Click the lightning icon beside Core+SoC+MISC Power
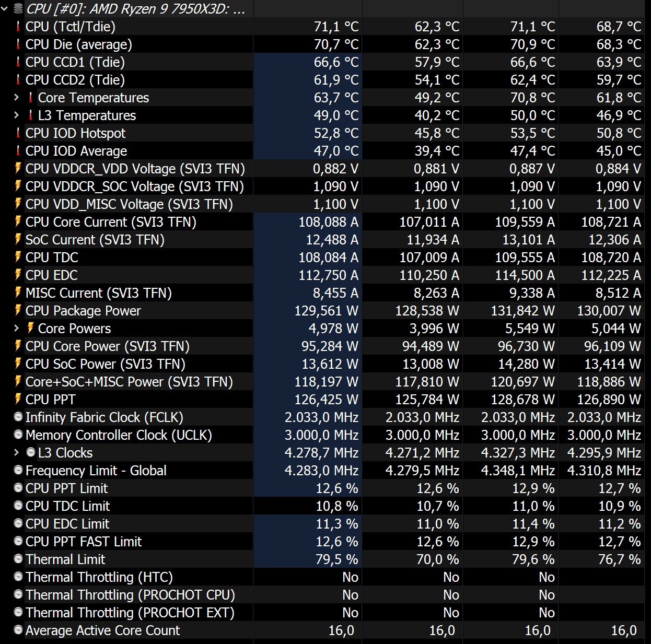The height and width of the screenshot is (644, 651). [x=18, y=381]
